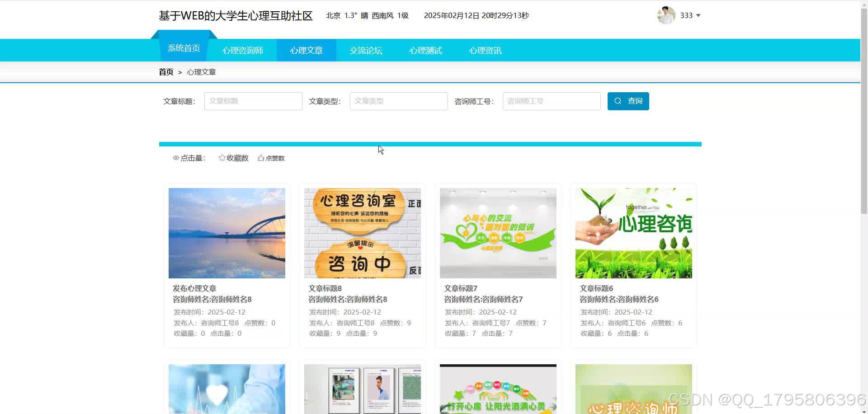Select the 交流论坛 tab

[x=366, y=50]
